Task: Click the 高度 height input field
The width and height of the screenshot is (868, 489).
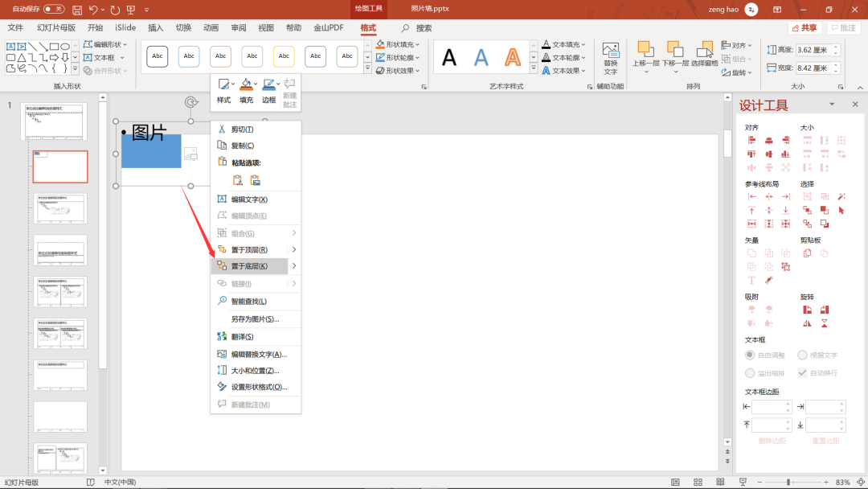Action: tap(814, 50)
